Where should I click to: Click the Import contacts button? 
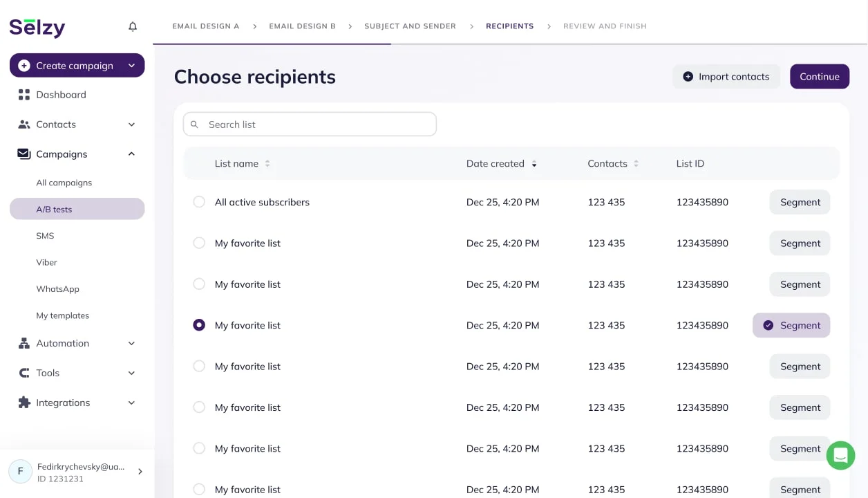pos(726,77)
